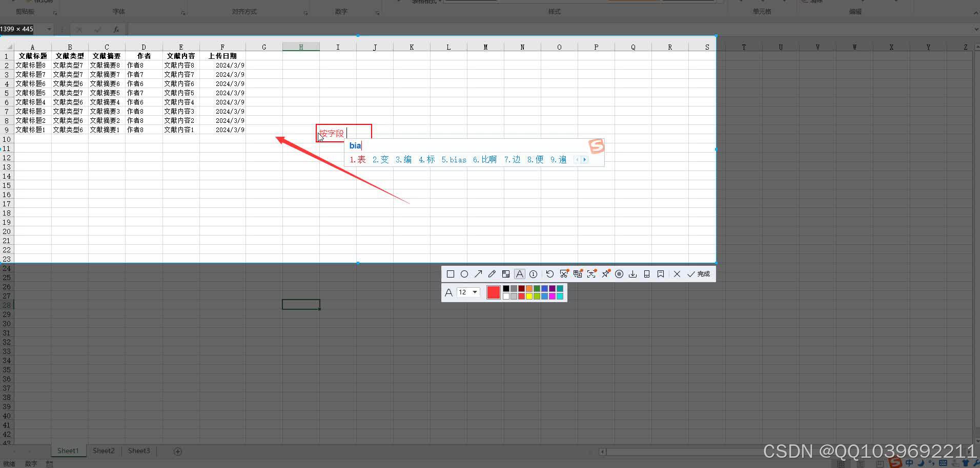Viewport: 980px width, 468px height.
Task: Choose candidate 6 比啊 in IME popup
Action: click(x=485, y=160)
